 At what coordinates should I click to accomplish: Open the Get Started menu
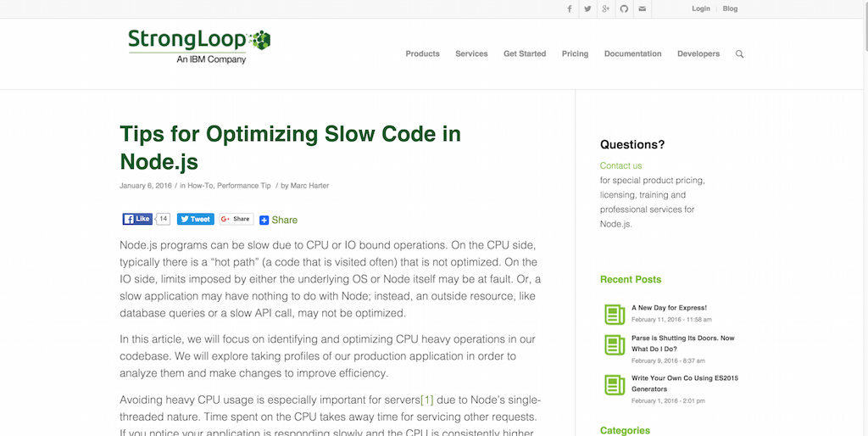point(525,53)
